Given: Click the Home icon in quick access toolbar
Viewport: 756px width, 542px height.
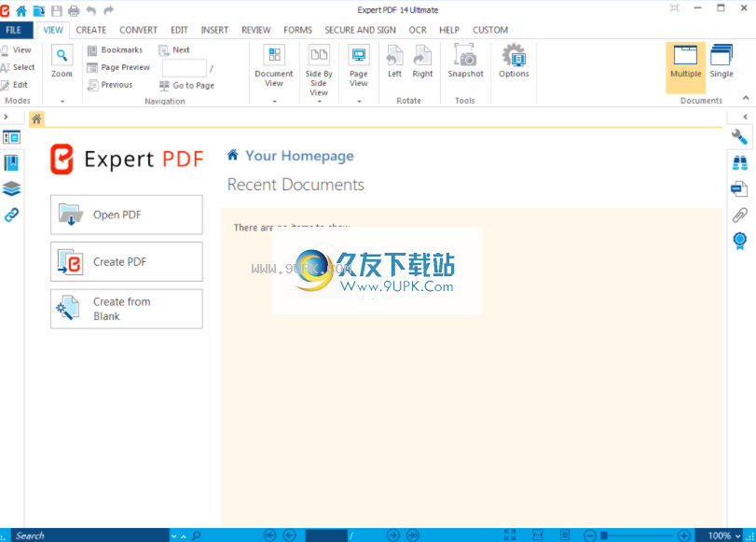Looking at the screenshot, I should pos(21,10).
